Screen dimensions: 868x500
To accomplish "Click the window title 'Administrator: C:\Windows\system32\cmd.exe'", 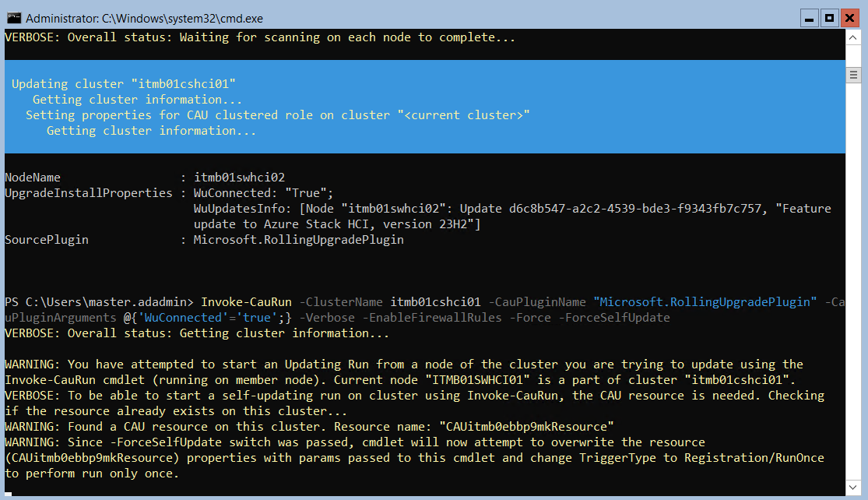I will coord(145,18).
